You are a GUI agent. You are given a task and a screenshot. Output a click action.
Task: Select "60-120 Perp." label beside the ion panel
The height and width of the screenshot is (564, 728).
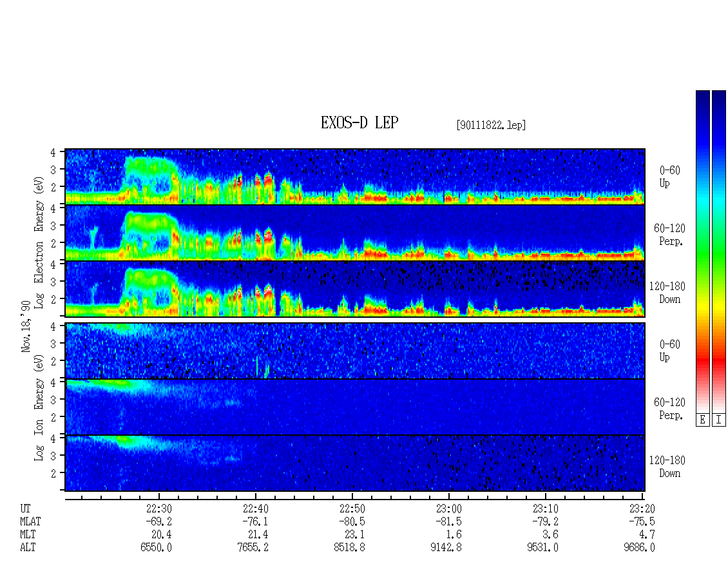click(669, 409)
